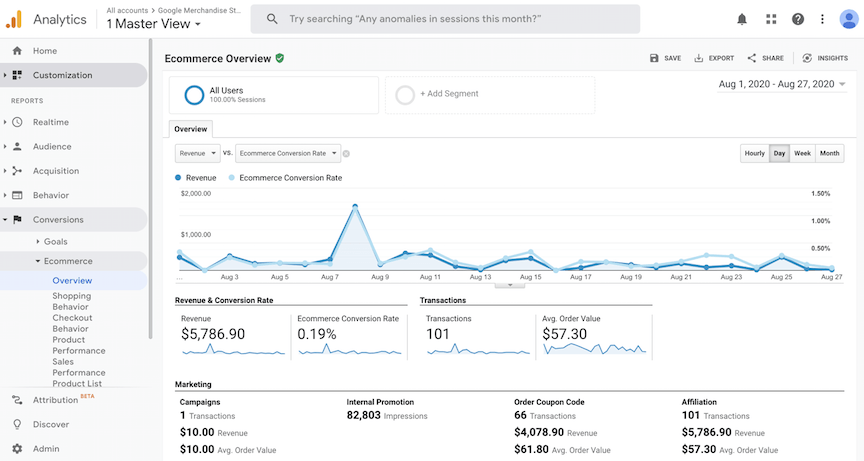Open the Google apps grid icon
Screen dimensions: 864x461
[771, 19]
